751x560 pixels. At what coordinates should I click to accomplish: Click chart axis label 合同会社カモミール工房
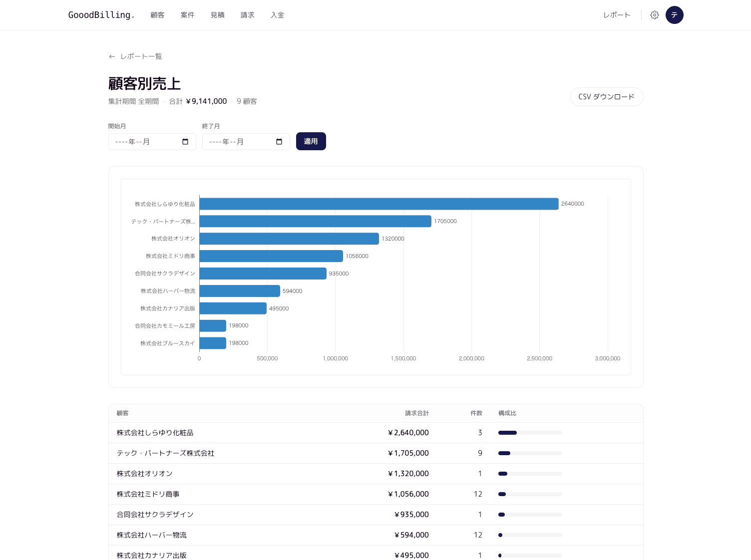165,326
